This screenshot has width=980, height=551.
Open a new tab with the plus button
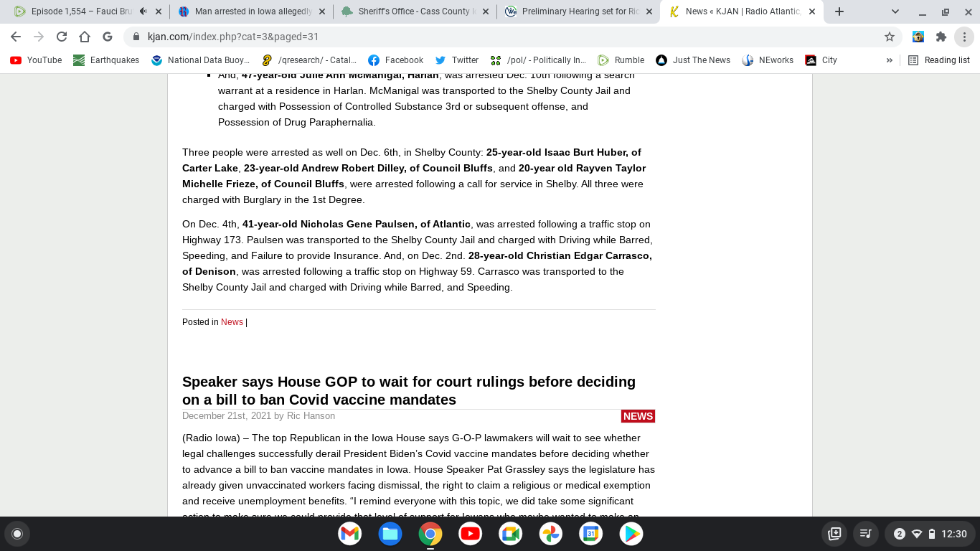pyautogui.click(x=839, y=11)
